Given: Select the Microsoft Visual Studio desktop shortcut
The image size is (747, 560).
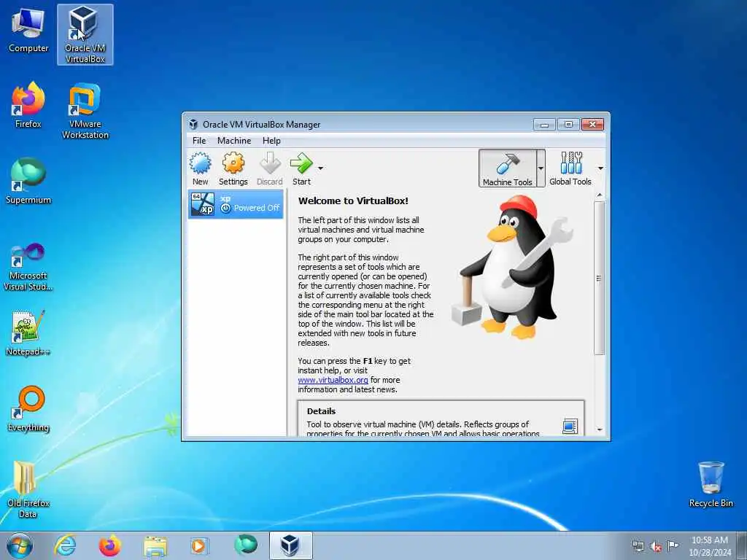Looking at the screenshot, I should (28, 267).
